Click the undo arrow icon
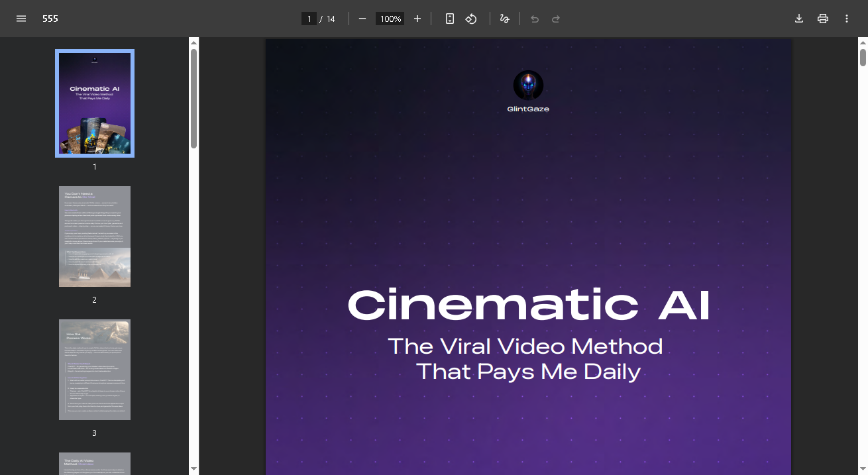Image resolution: width=868 pixels, height=475 pixels. 535,19
